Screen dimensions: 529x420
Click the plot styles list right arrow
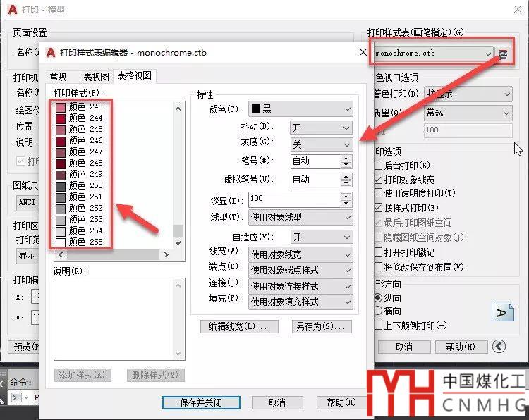[x=166, y=255]
